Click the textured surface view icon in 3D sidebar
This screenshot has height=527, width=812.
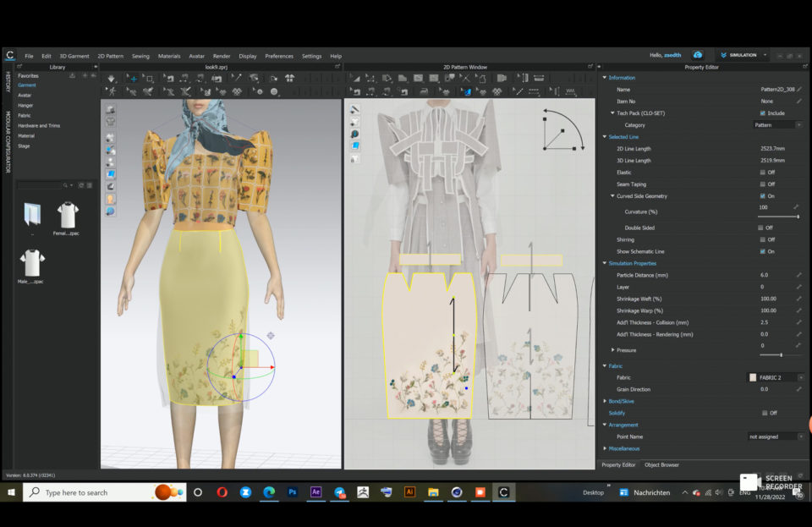pyautogui.click(x=111, y=173)
